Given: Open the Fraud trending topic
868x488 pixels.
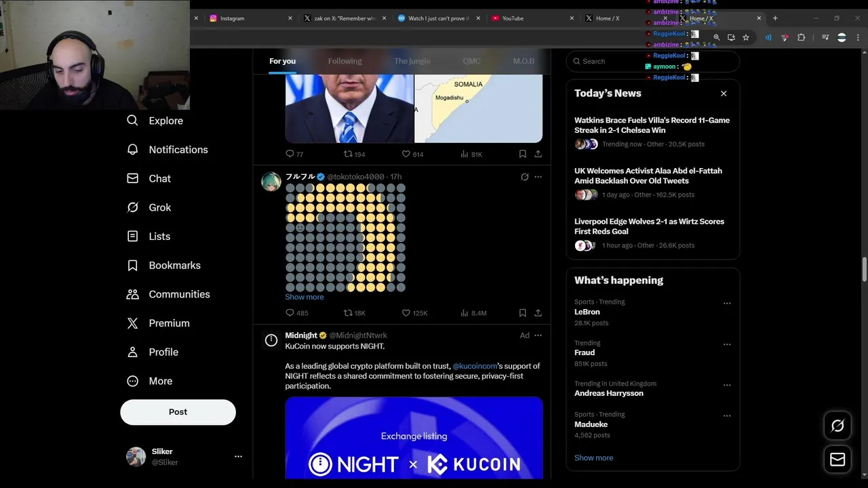Looking at the screenshot, I should (x=585, y=352).
